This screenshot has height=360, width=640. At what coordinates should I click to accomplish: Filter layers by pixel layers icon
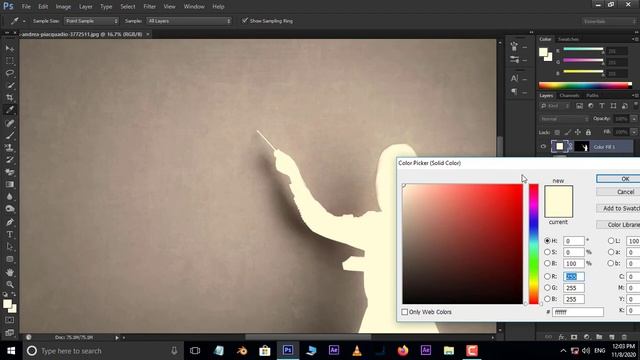(x=579, y=106)
